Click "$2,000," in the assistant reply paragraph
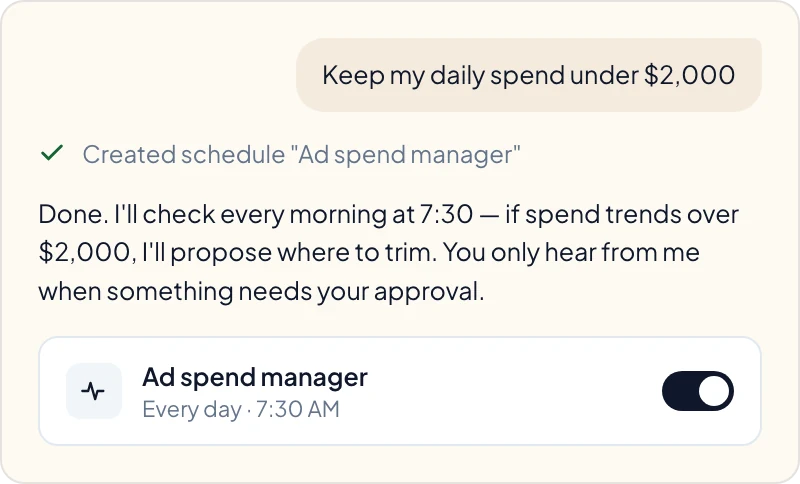Viewport: 800px width, 484px height. pyautogui.click(x=88, y=253)
